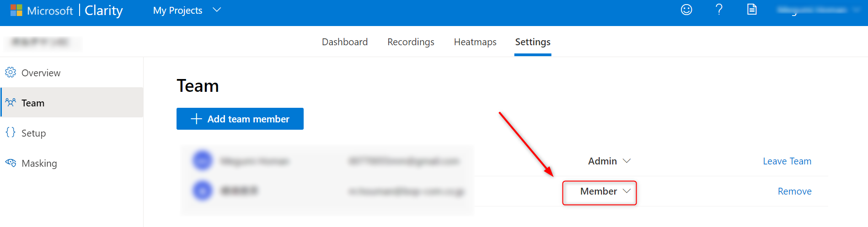Open the Heatmaps tab
This screenshot has width=868, height=227.
(x=475, y=42)
